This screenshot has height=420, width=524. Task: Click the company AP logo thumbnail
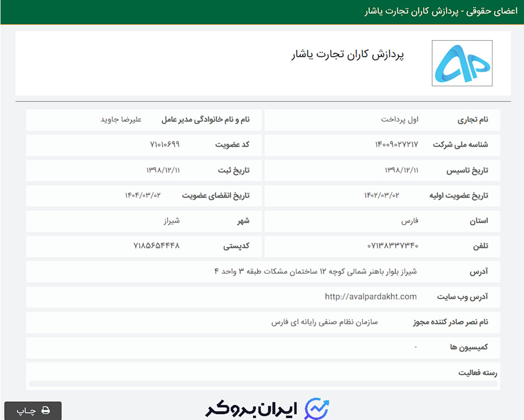[462, 63]
